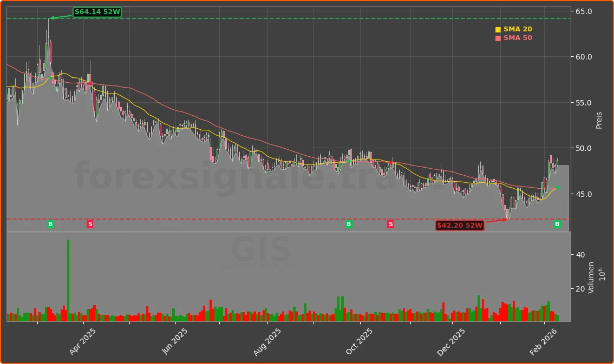Select the green B marker near September 2025
Image resolution: width=614 pixels, height=364 pixels.
click(349, 224)
